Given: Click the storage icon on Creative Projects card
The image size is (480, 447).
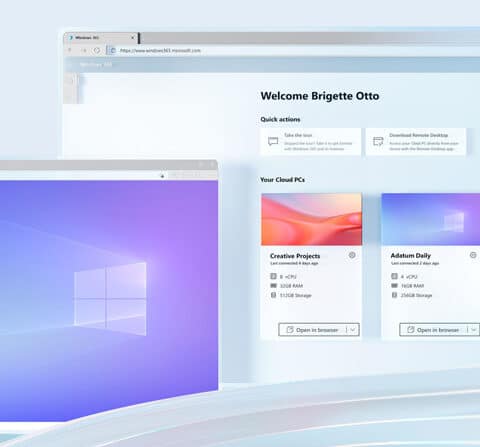Looking at the screenshot, I should point(273,295).
